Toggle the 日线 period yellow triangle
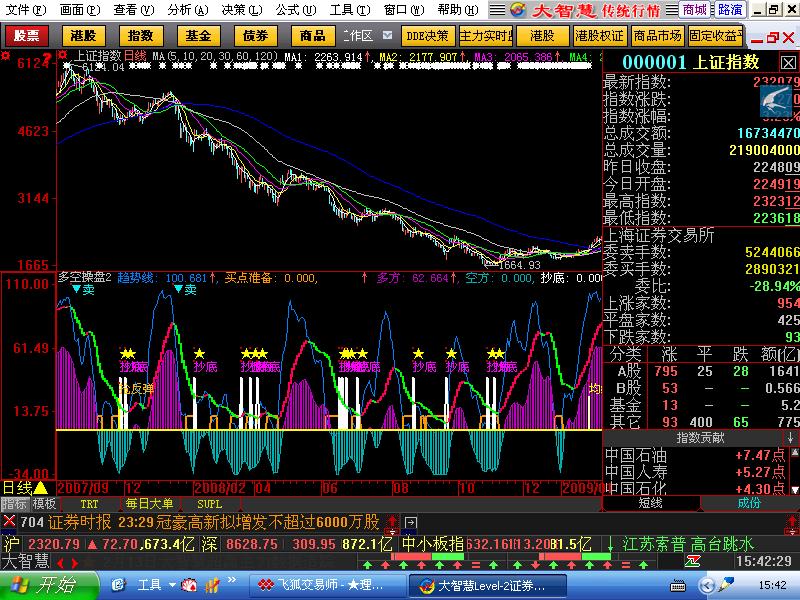 point(40,488)
